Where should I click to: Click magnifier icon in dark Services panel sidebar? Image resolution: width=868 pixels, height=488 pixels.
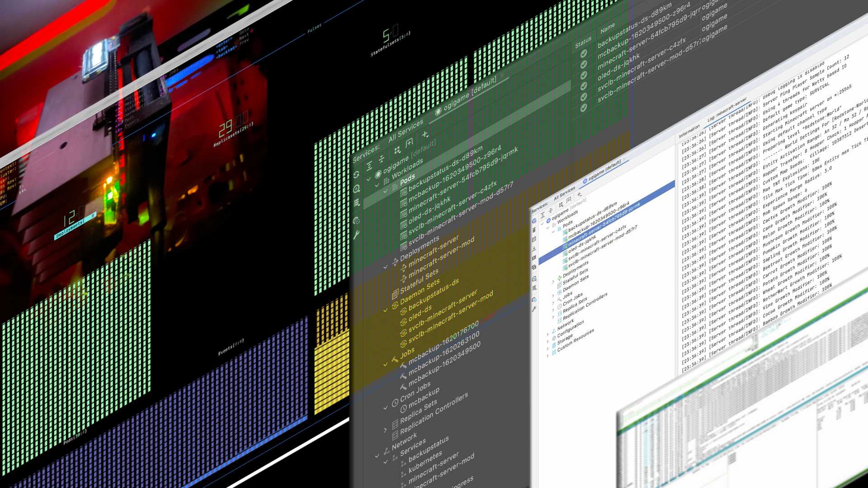pyautogui.click(x=357, y=189)
